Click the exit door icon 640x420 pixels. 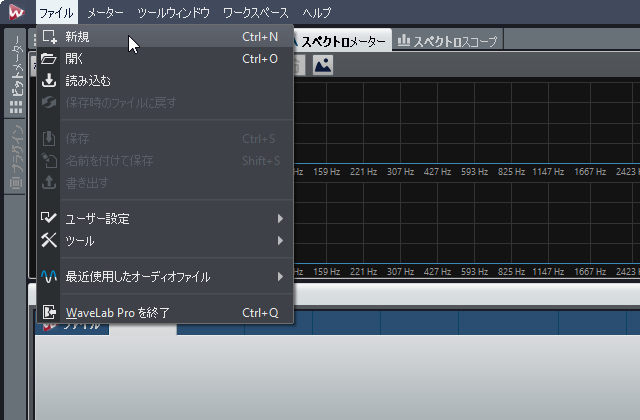click(x=49, y=312)
